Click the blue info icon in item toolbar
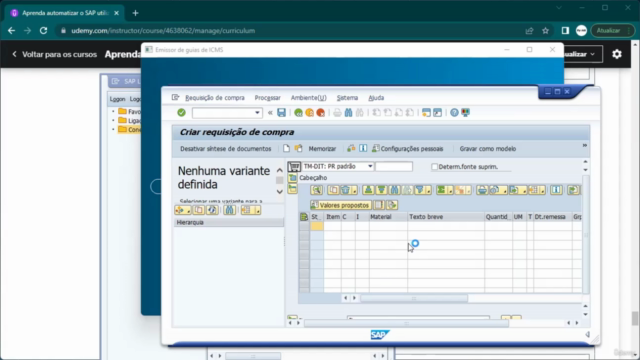The image size is (640, 360). 556,190
